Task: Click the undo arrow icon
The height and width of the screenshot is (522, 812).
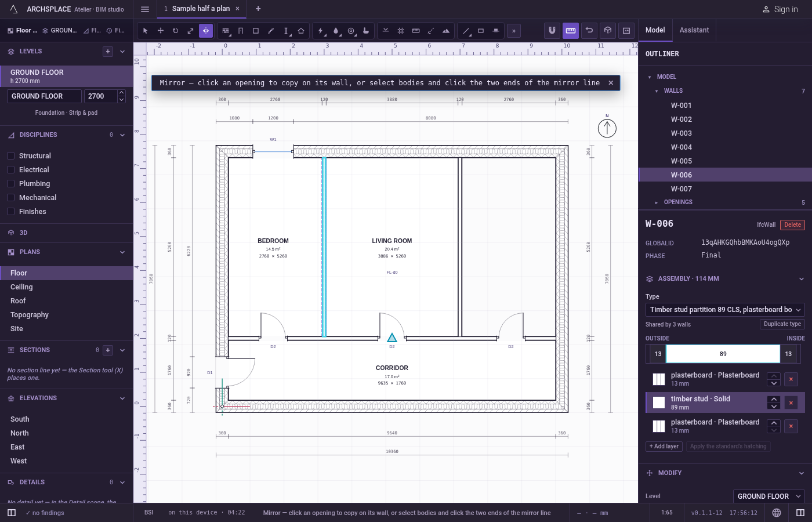Action: (x=589, y=31)
